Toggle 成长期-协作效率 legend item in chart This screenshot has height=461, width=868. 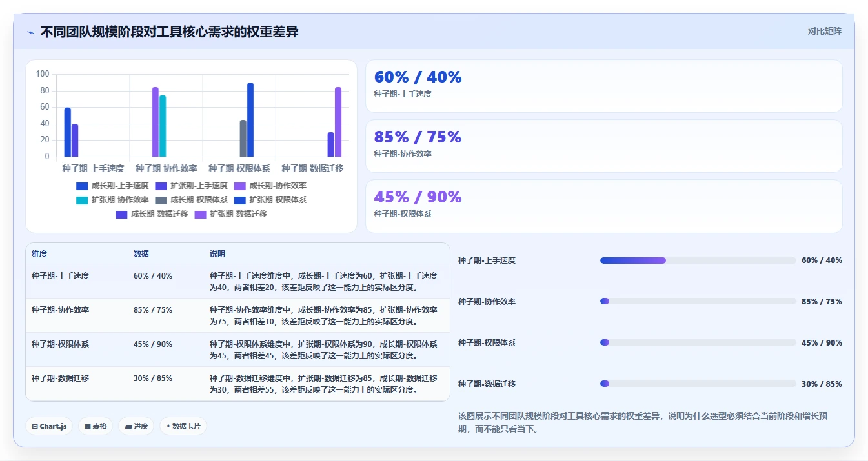tap(270, 186)
